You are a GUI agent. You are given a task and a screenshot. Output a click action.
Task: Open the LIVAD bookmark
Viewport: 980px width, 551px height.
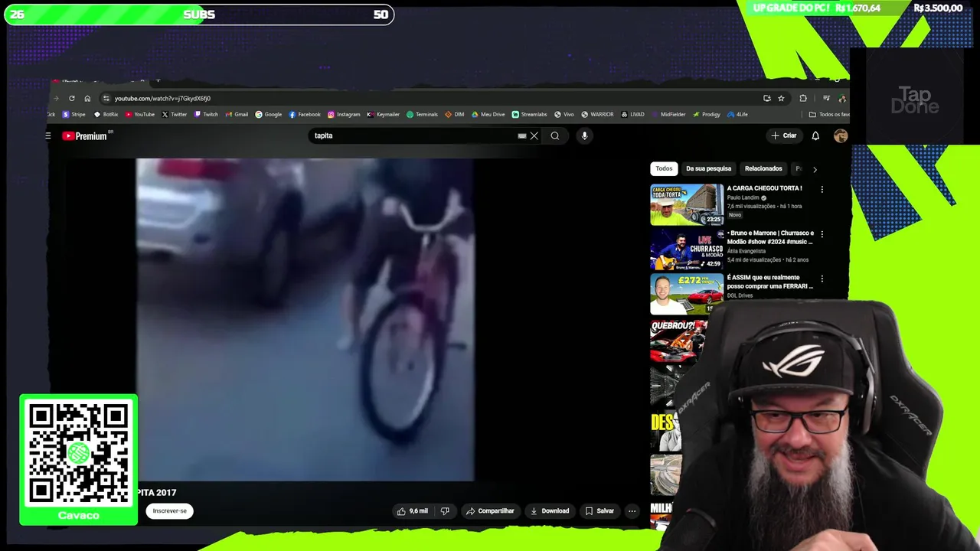click(632, 114)
